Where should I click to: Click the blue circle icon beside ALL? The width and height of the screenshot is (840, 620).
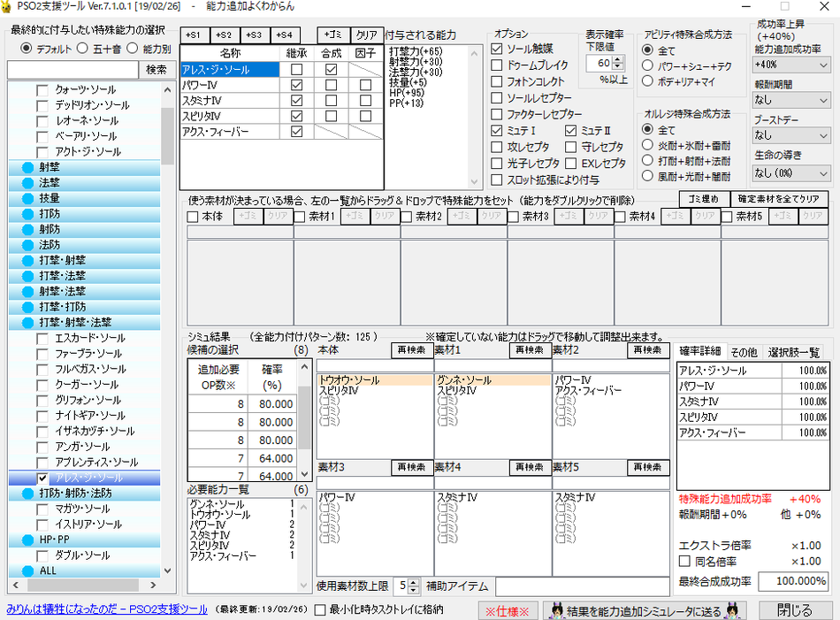[x=28, y=571]
